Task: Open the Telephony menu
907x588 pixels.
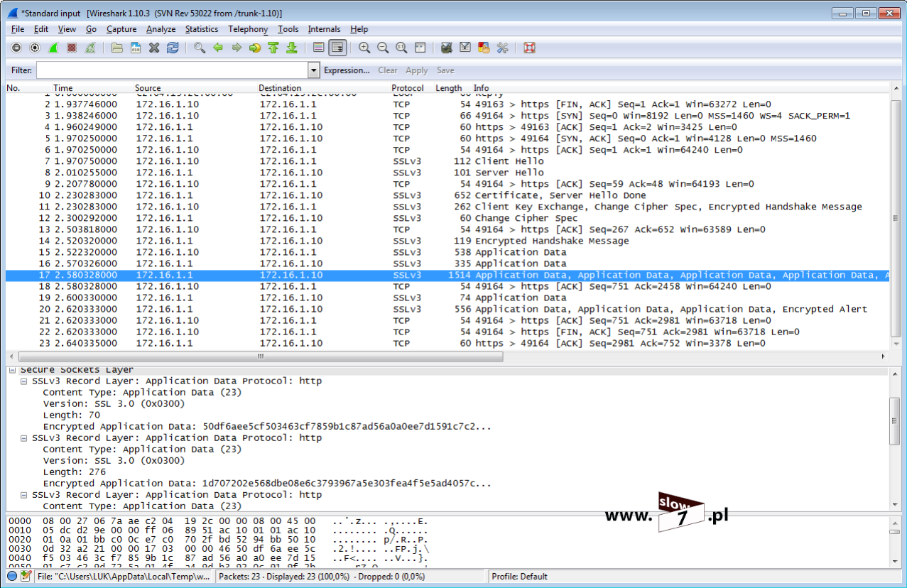Action: click(248, 29)
